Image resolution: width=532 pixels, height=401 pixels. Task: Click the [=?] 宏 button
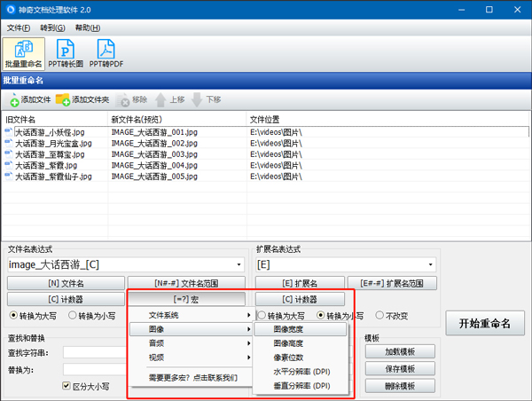click(x=186, y=299)
